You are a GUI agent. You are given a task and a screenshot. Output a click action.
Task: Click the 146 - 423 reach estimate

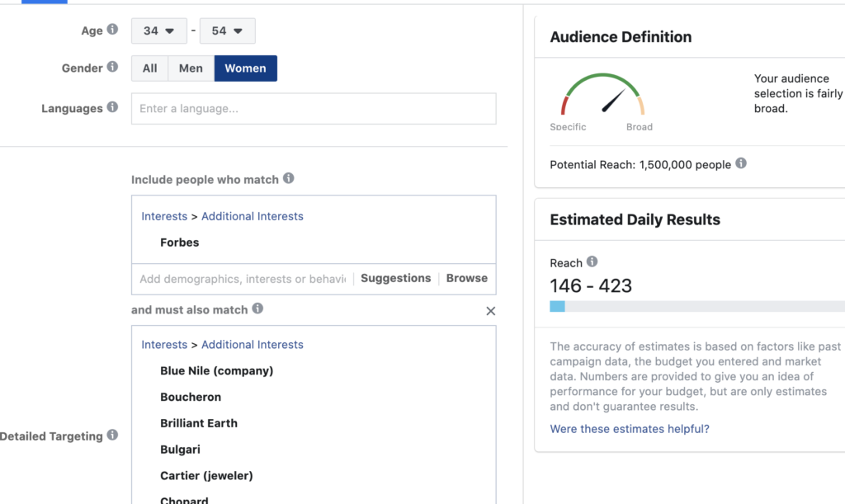591,286
